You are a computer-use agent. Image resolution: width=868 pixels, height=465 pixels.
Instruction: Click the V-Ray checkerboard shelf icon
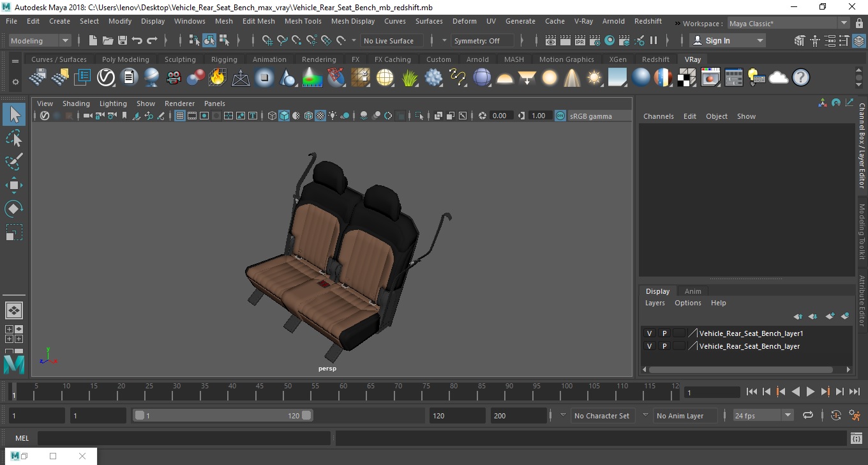pos(687,78)
